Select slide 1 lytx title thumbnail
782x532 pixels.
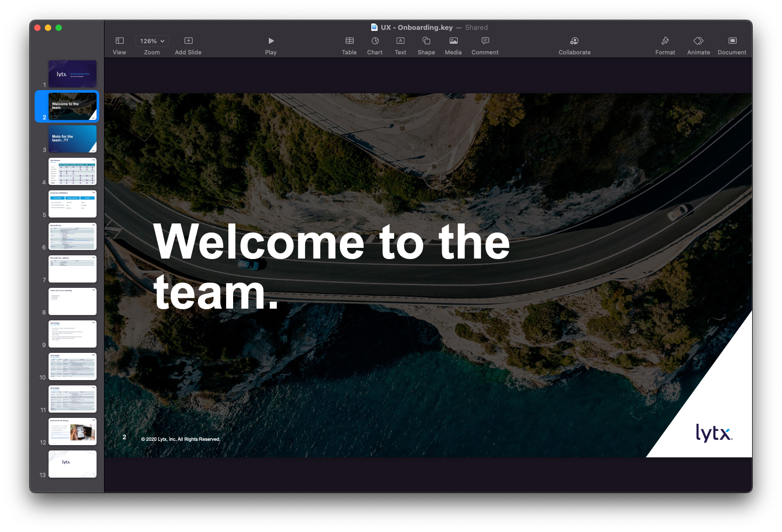[x=73, y=74]
